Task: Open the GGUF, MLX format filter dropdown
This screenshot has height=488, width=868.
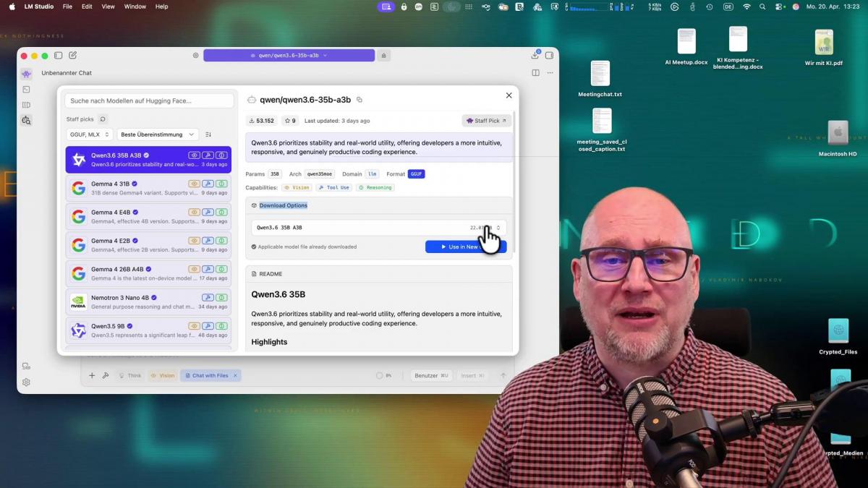Action: (90, 134)
